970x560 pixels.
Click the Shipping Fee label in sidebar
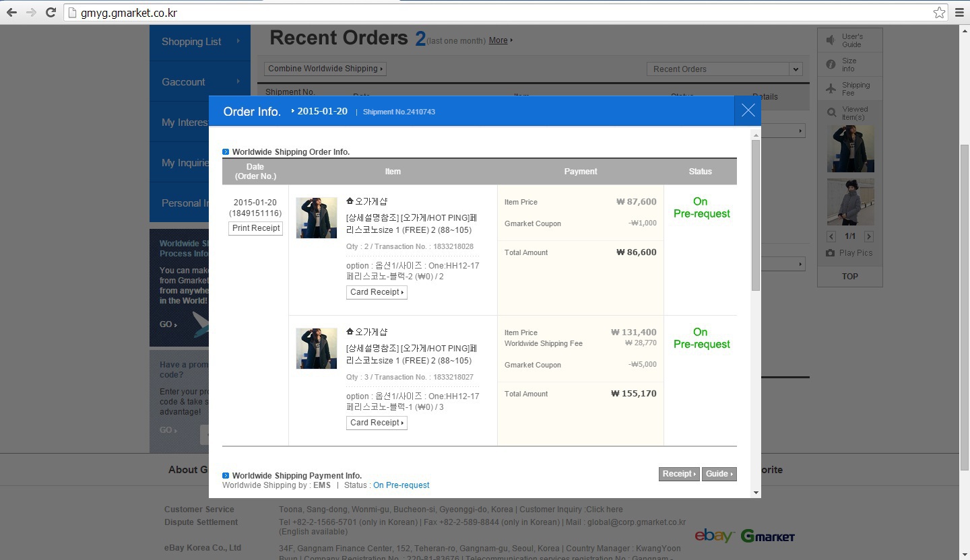point(855,89)
